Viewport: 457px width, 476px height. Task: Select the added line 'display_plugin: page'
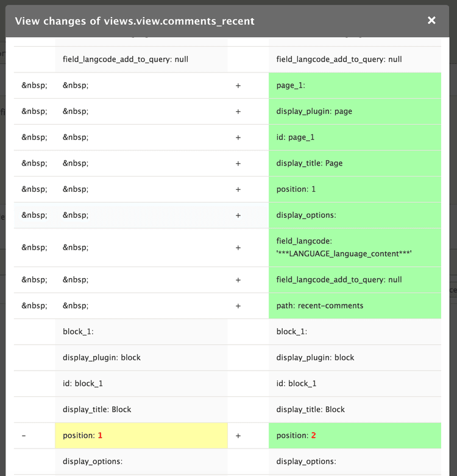355,111
